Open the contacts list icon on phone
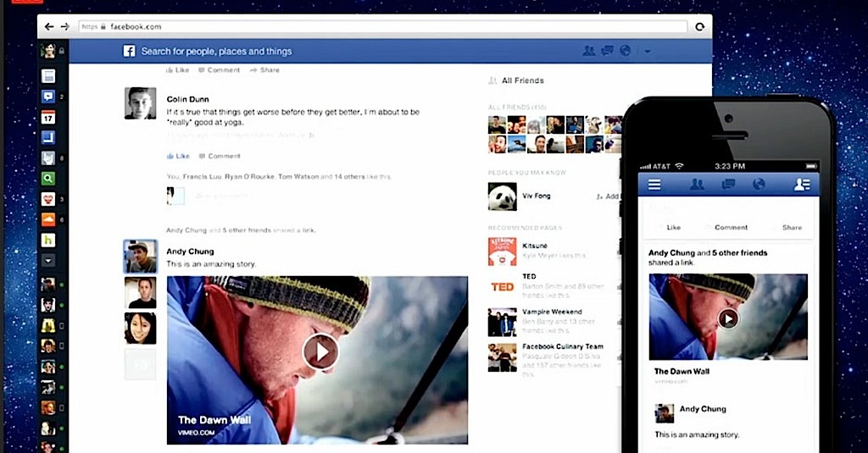Viewport: 868px width, 453px height. 802,185
